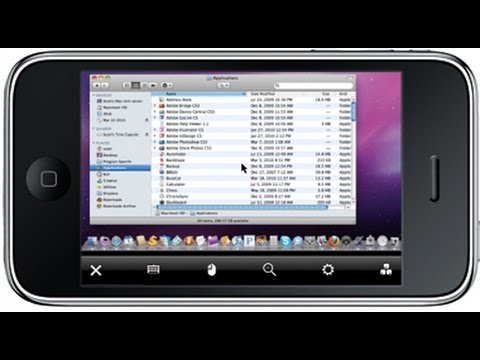The width and height of the screenshot is (480, 360).
Task: Expand the Adobe Stock Photos CS3 folder
Action: click(155, 148)
